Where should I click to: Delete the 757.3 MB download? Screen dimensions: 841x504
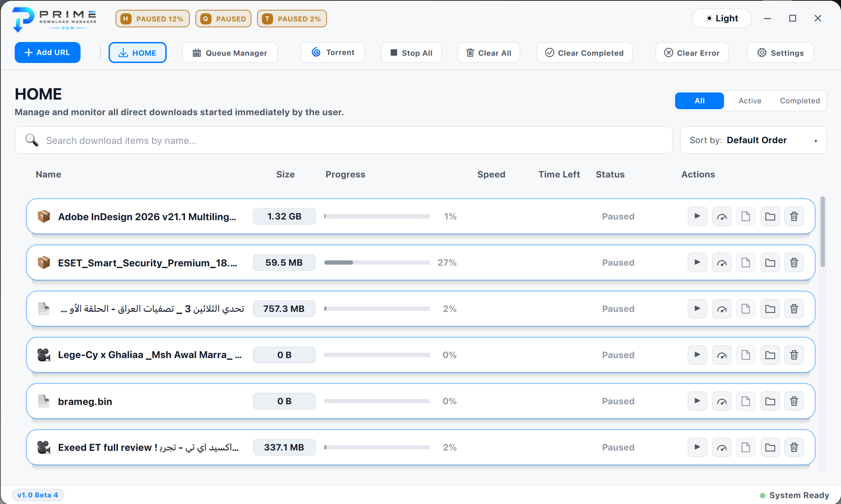[x=794, y=309]
